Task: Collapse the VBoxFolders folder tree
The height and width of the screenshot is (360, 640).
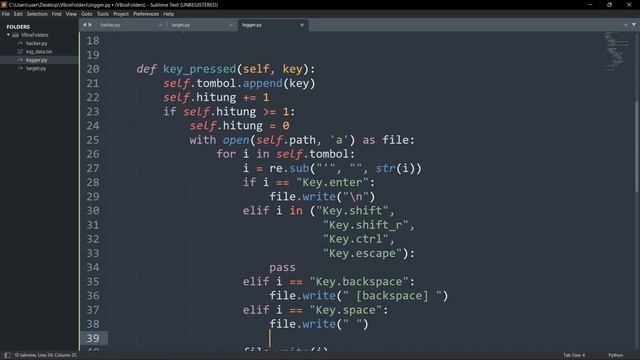Action: 8,35
